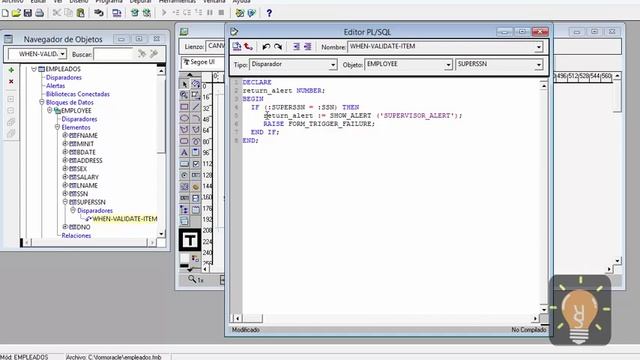Click the down arrow of PL/SQL editor vertical scrollbar
Image resolution: width=640 pixels, height=360 pixels.
(x=544, y=309)
